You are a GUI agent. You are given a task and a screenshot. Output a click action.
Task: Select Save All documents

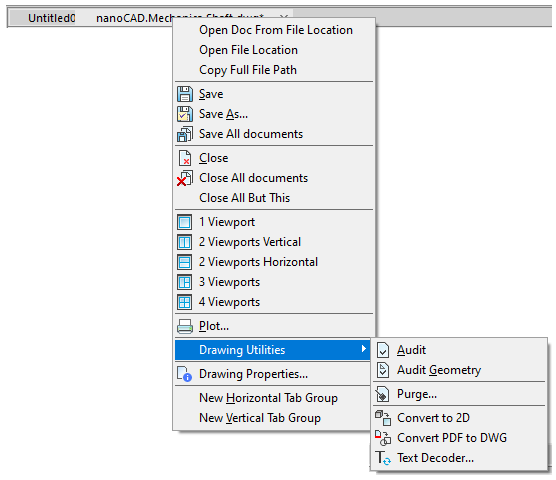point(274,134)
